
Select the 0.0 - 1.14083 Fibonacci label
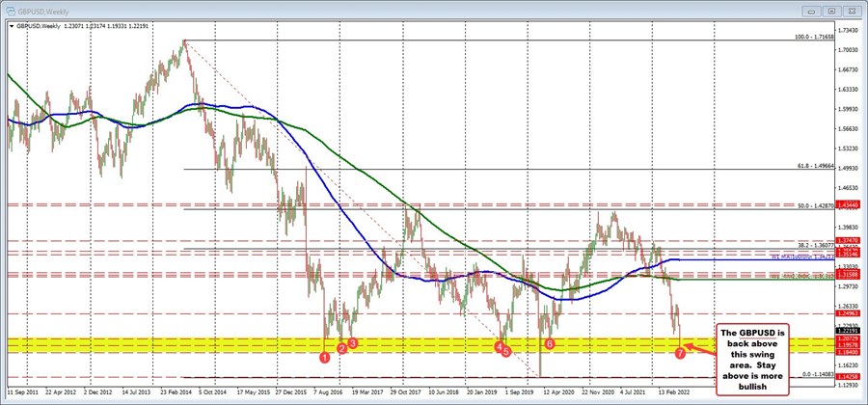pos(816,374)
